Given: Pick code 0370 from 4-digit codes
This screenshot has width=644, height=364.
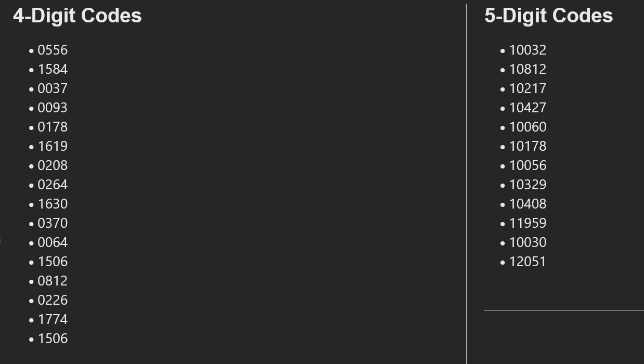Looking at the screenshot, I should click(53, 223).
